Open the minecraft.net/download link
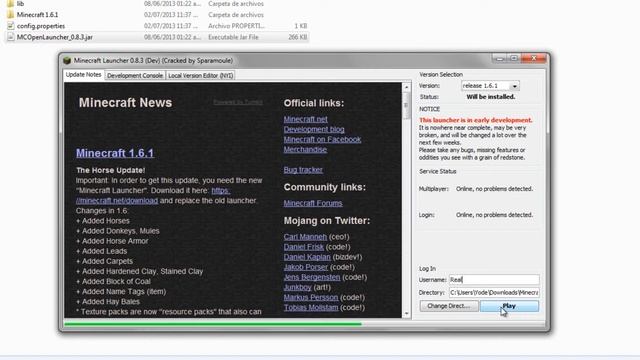 117,201
